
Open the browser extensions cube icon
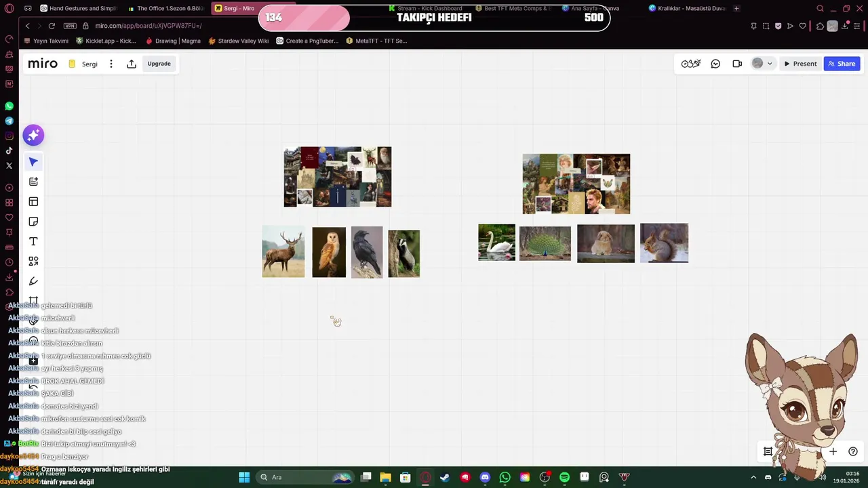pyautogui.click(x=820, y=26)
